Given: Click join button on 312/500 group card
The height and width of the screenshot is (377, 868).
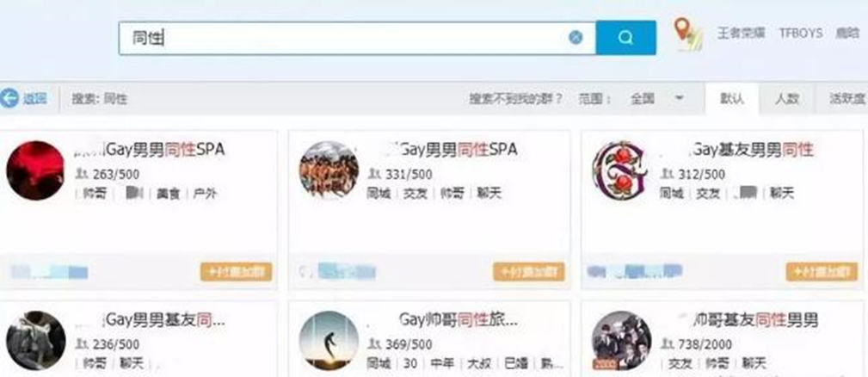Looking at the screenshot, I should (822, 272).
